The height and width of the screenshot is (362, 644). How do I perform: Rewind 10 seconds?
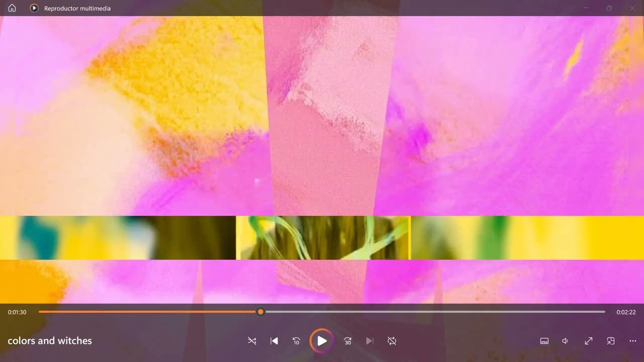coord(296,341)
